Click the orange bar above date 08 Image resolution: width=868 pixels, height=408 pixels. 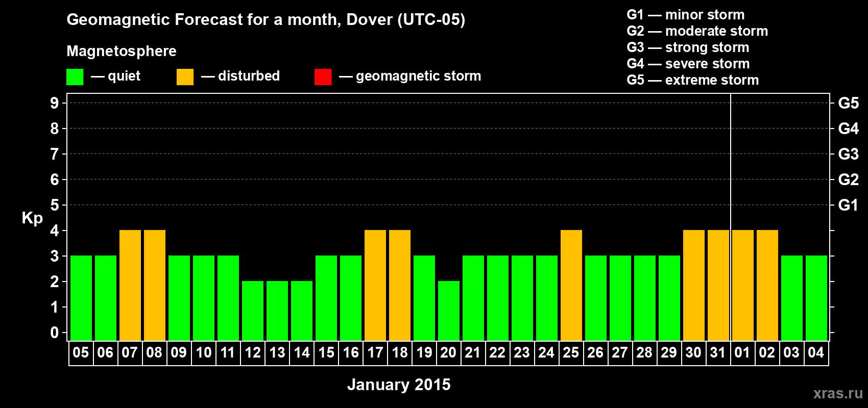(x=155, y=285)
